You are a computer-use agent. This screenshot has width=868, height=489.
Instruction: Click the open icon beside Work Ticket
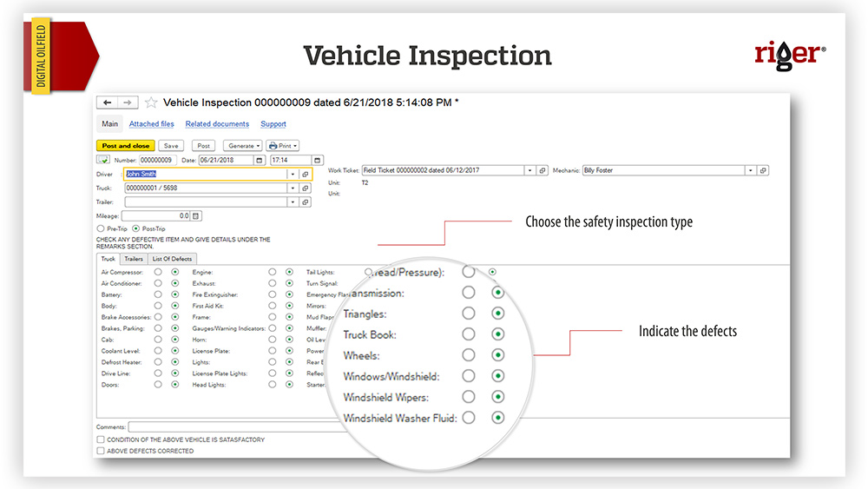[x=542, y=170]
